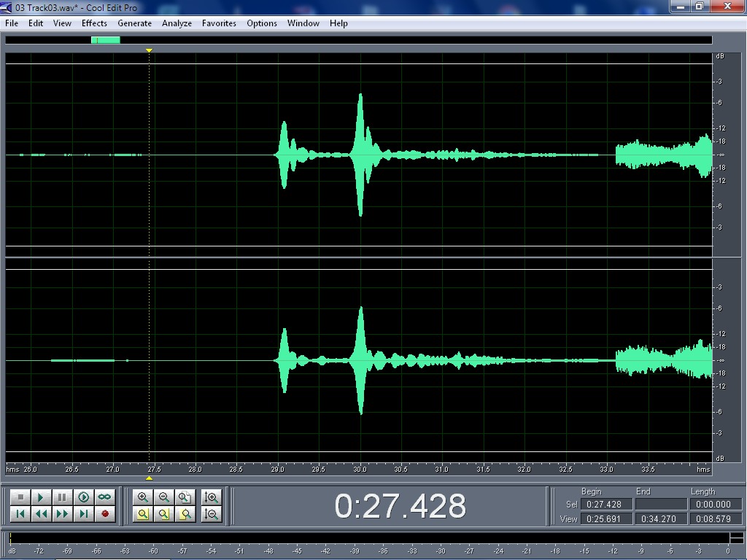Click the -24 mark on the level meter

(x=499, y=551)
